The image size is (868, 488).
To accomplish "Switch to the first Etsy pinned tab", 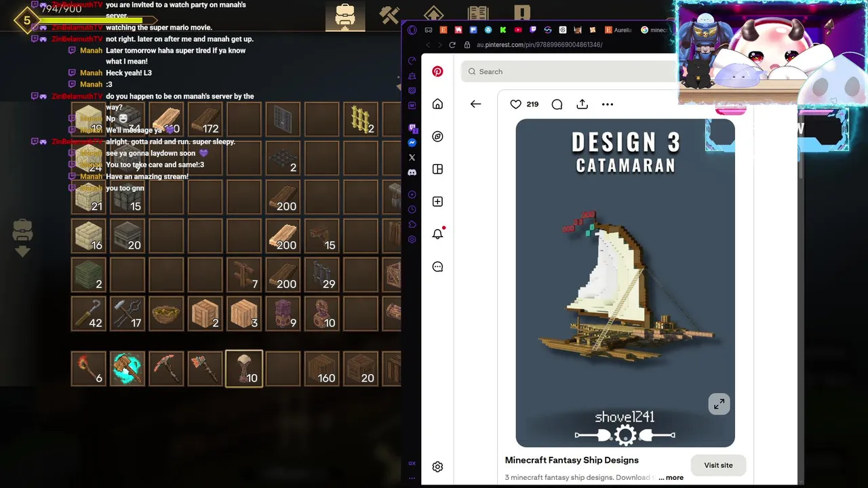I will tap(443, 30).
